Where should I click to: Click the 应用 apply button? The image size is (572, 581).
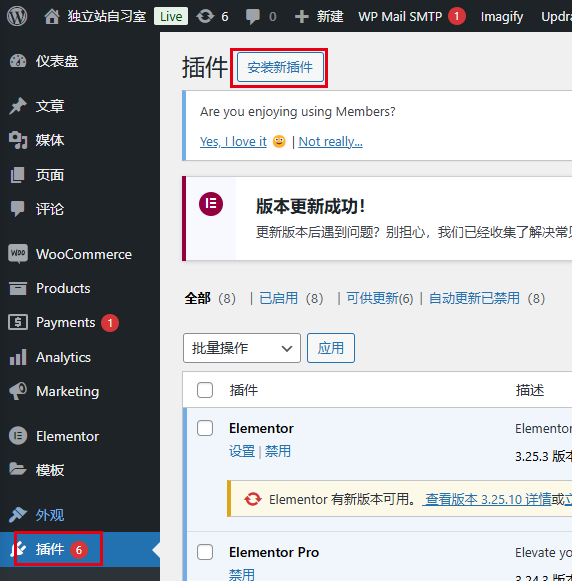click(x=331, y=348)
